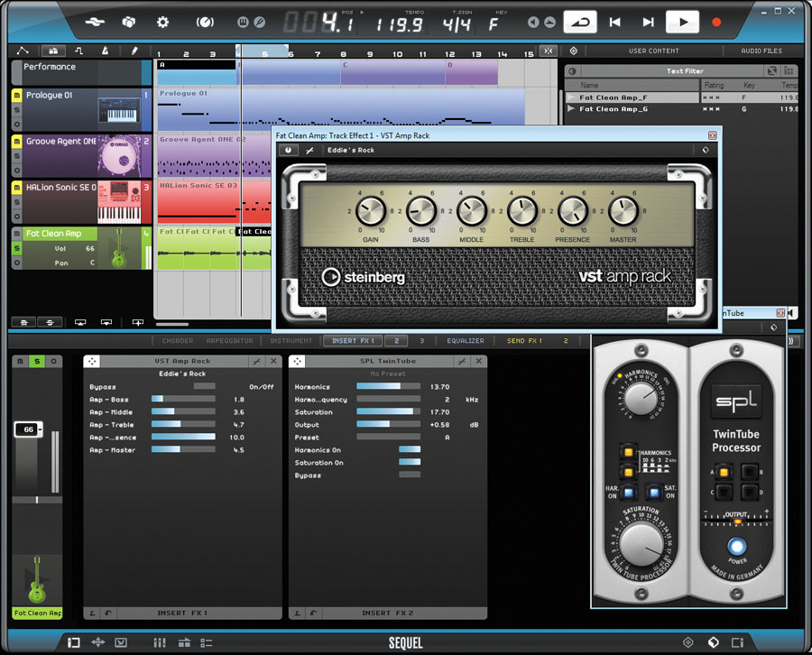Click leftmost panel icon in bottom bar
This screenshot has height=655, width=812.
tap(74, 642)
